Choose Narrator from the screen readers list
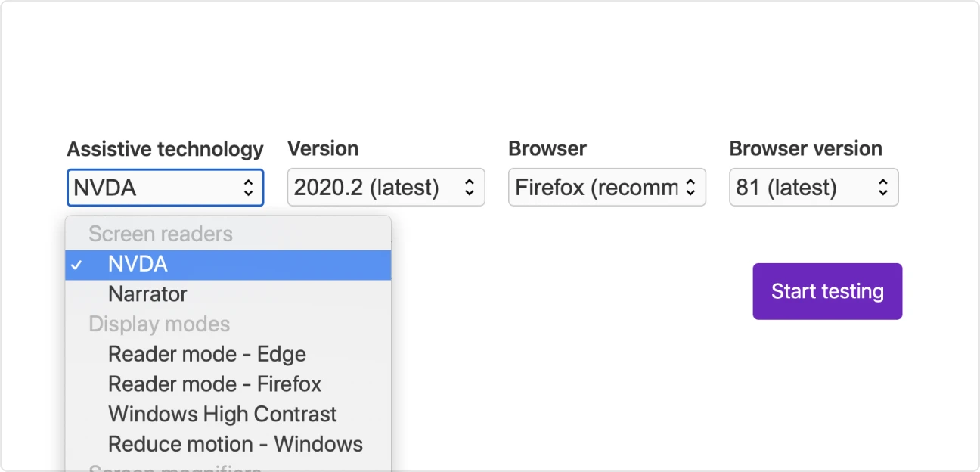The height and width of the screenshot is (472, 980). tap(147, 294)
